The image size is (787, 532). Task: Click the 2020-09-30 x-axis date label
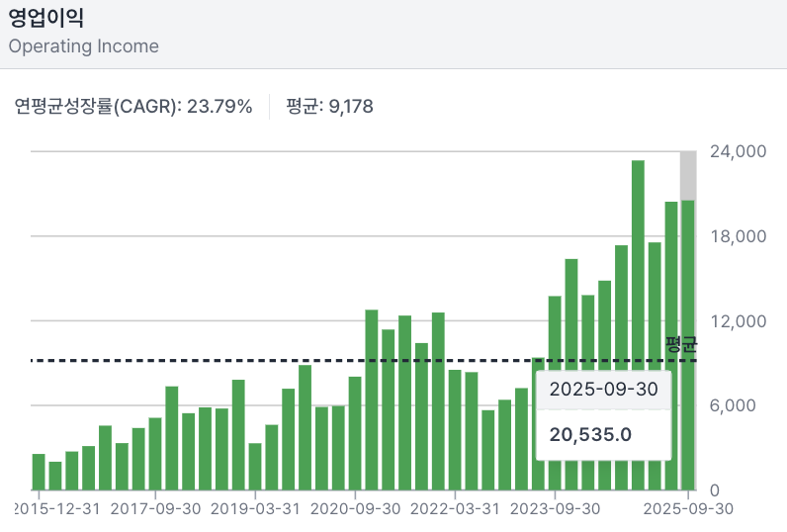(x=355, y=507)
